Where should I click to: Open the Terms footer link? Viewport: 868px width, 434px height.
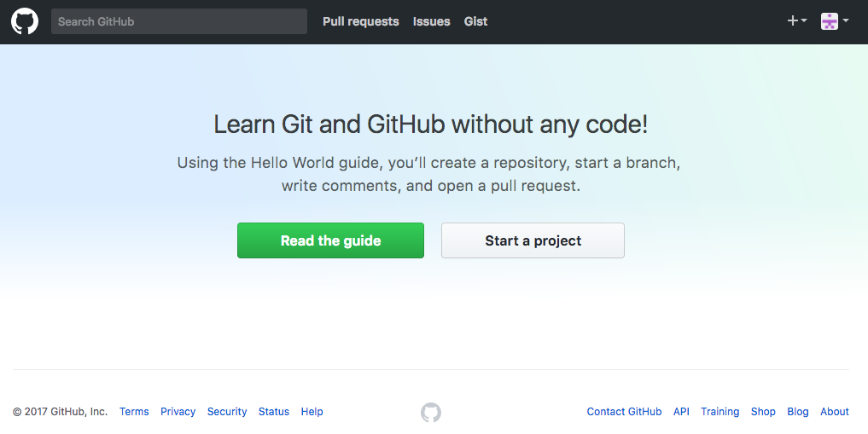click(134, 411)
